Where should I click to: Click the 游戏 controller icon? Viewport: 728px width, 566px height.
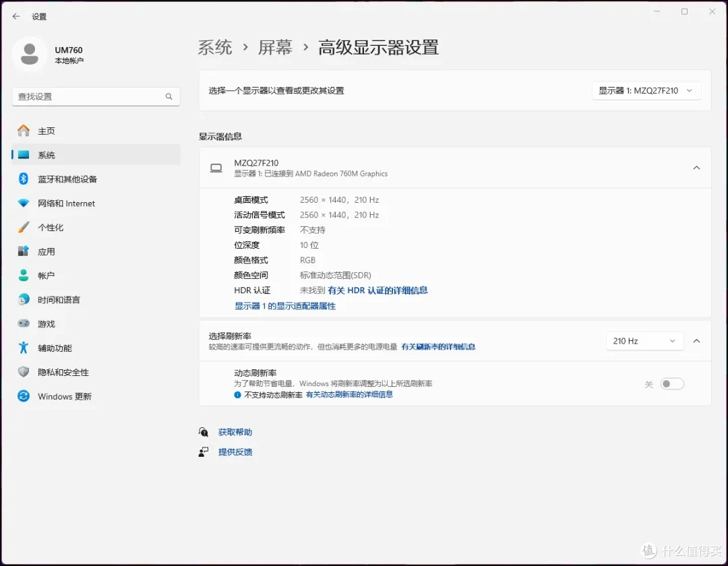[x=24, y=323]
